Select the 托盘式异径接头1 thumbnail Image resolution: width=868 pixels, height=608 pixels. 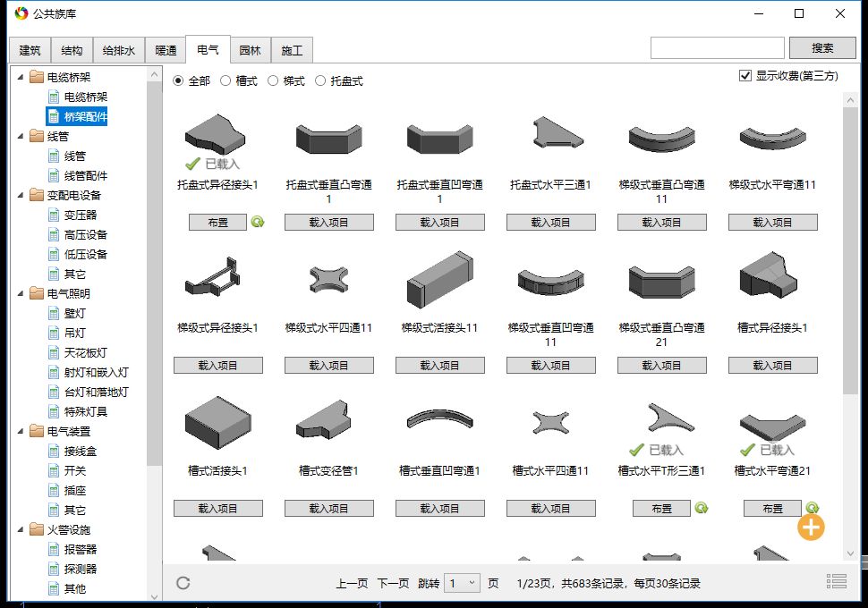[x=216, y=134]
